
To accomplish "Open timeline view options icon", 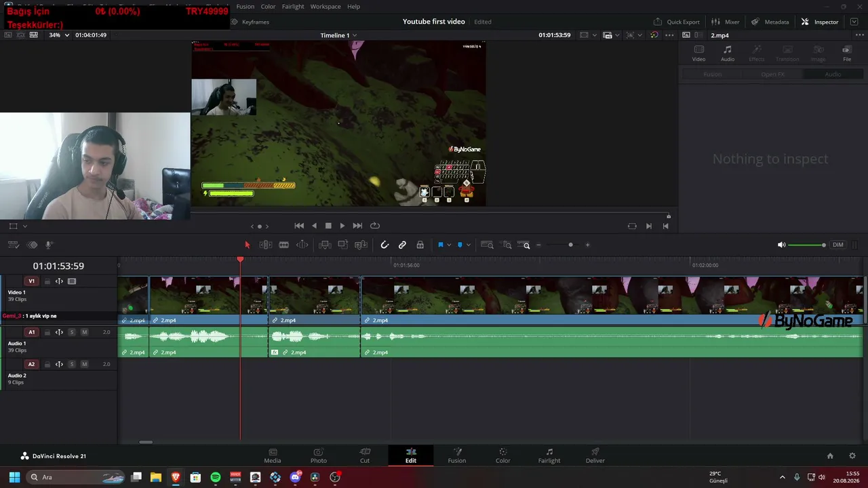I will 13,245.
